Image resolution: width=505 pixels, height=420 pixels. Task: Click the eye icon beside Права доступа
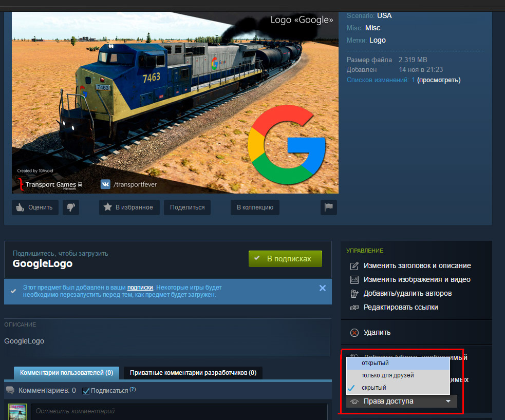click(354, 402)
